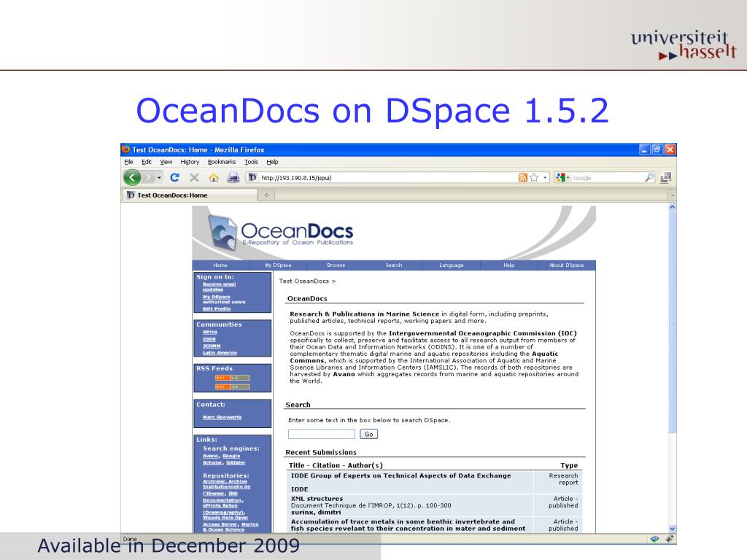Image resolution: width=747 pixels, height=560 pixels.
Task: Reload the page with the refresh icon
Action: [x=174, y=178]
